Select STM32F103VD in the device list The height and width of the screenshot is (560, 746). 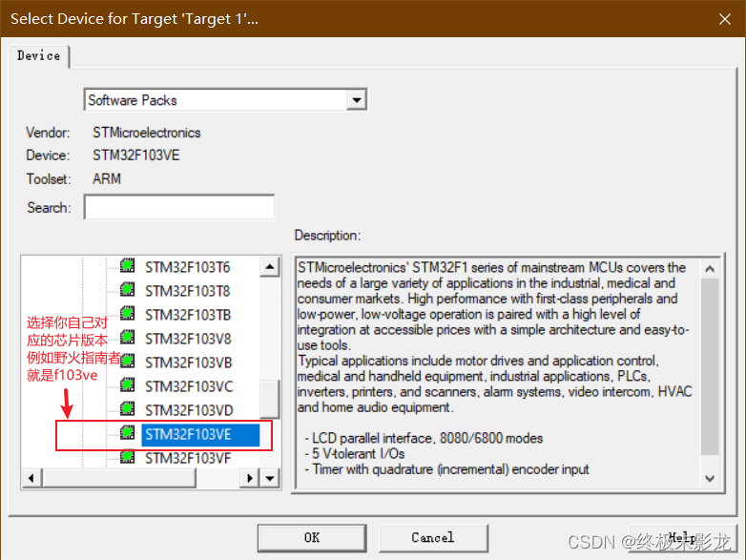point(189,410)
